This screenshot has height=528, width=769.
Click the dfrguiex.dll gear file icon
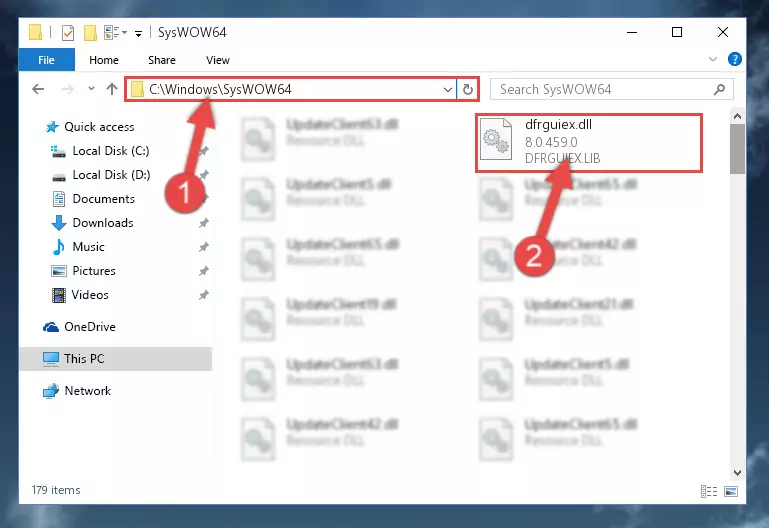click(x=496, y=139)
